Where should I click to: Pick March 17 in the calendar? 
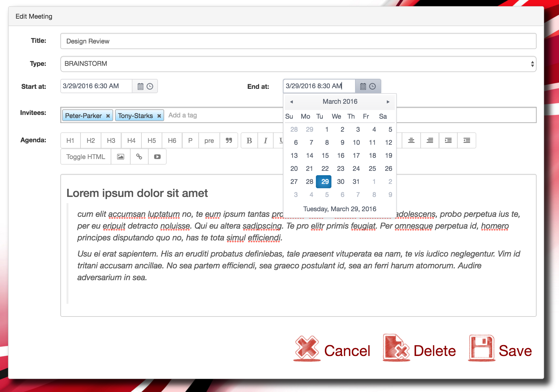click(356, 155)
